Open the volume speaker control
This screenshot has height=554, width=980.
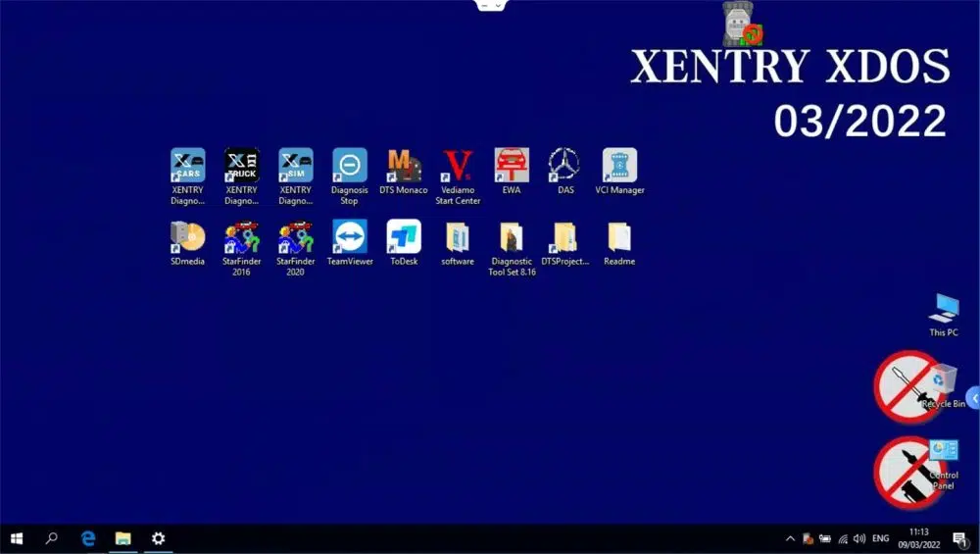coord(859,539)
